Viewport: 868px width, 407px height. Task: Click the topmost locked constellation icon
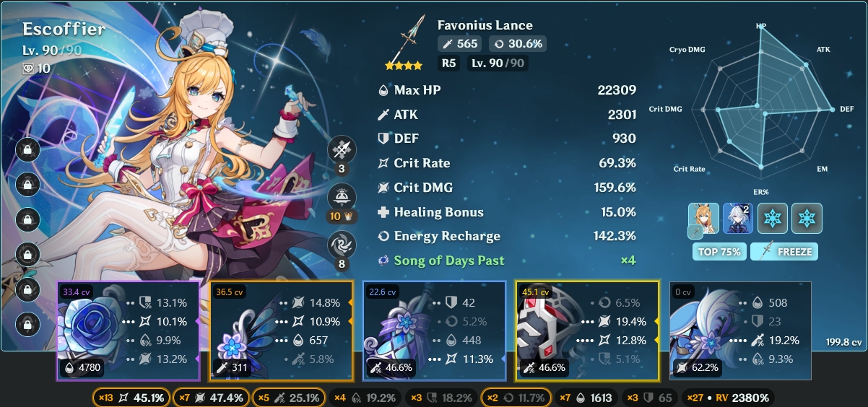tap(27, 150)
